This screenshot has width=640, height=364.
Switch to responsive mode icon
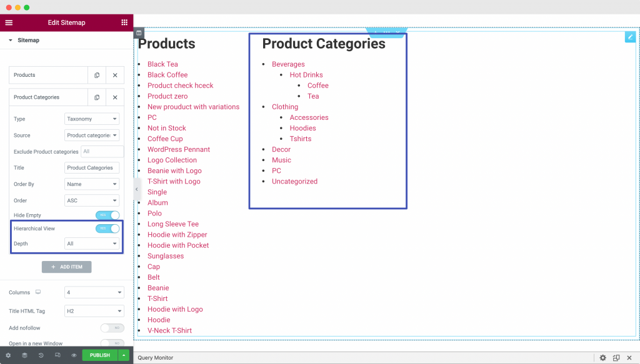click(57, 355)
